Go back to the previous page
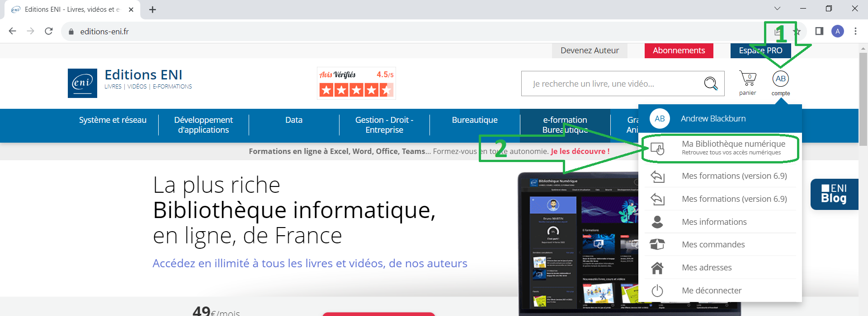Image resolution: width=868 pixels, height=316 pixels. pyautogui.click(x=13, y=31)
